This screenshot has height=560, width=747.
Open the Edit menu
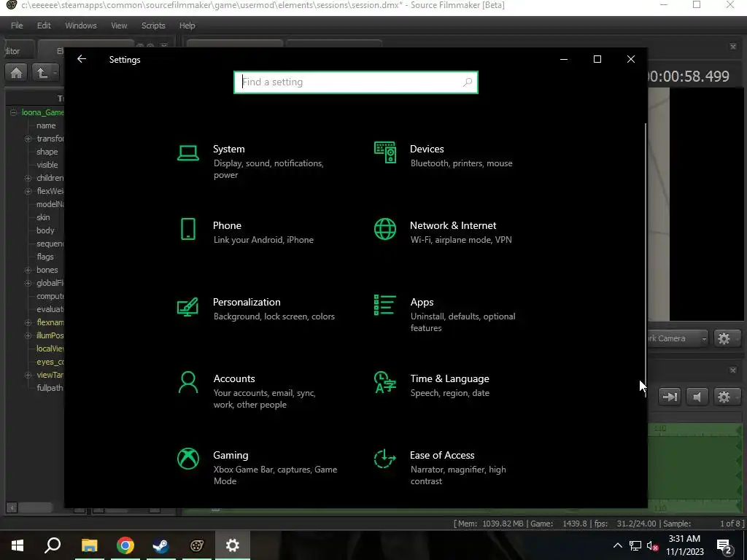point(44,26)
